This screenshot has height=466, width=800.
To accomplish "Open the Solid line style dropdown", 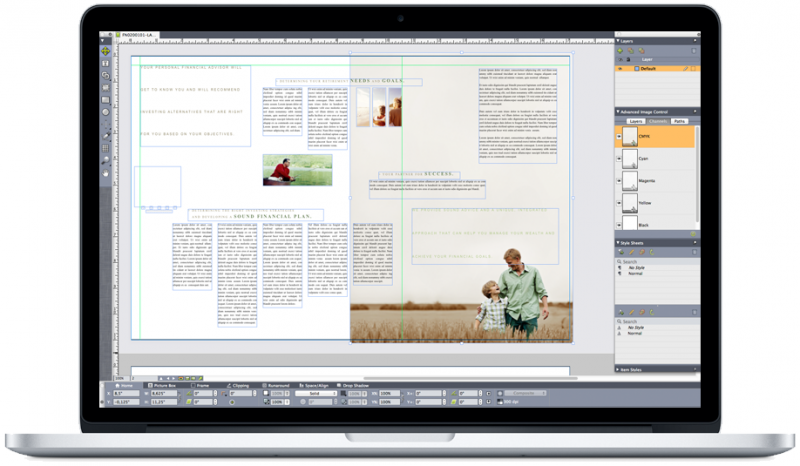I will (x=314, y=394).
